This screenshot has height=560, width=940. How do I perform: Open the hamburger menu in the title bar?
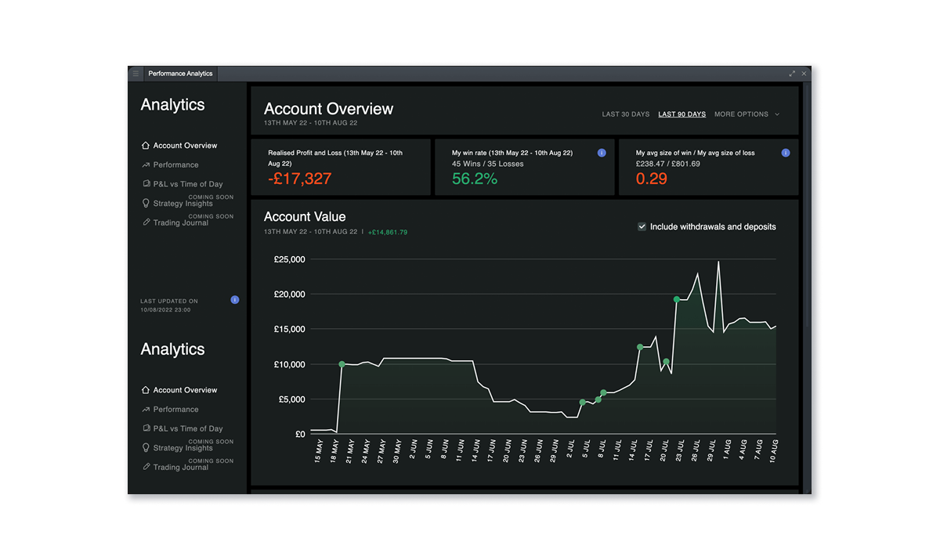pos(135,73)
